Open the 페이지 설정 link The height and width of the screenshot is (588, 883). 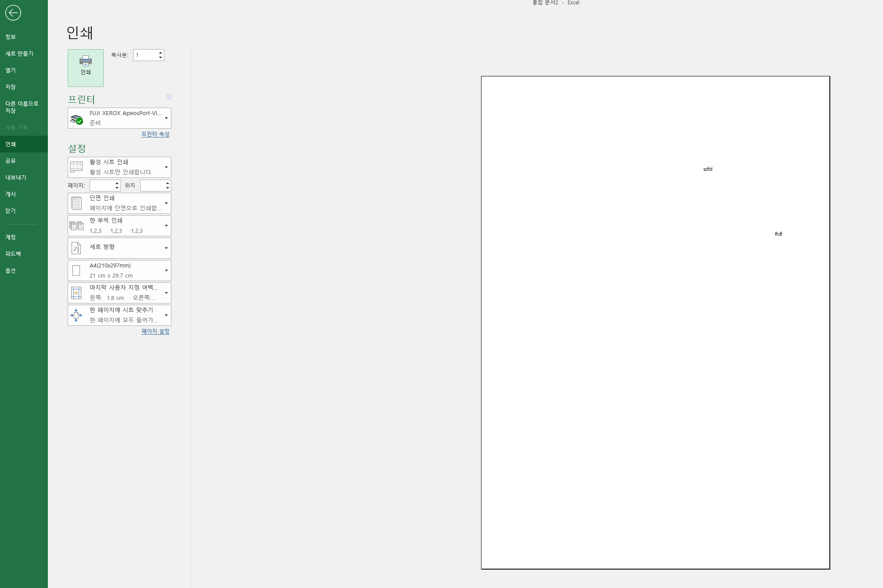pyautogui.click(x=155, y=331)
